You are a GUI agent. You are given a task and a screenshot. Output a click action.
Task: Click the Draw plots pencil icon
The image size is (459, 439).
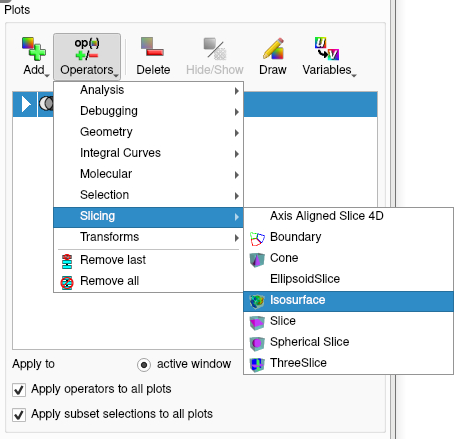(273, 49)
